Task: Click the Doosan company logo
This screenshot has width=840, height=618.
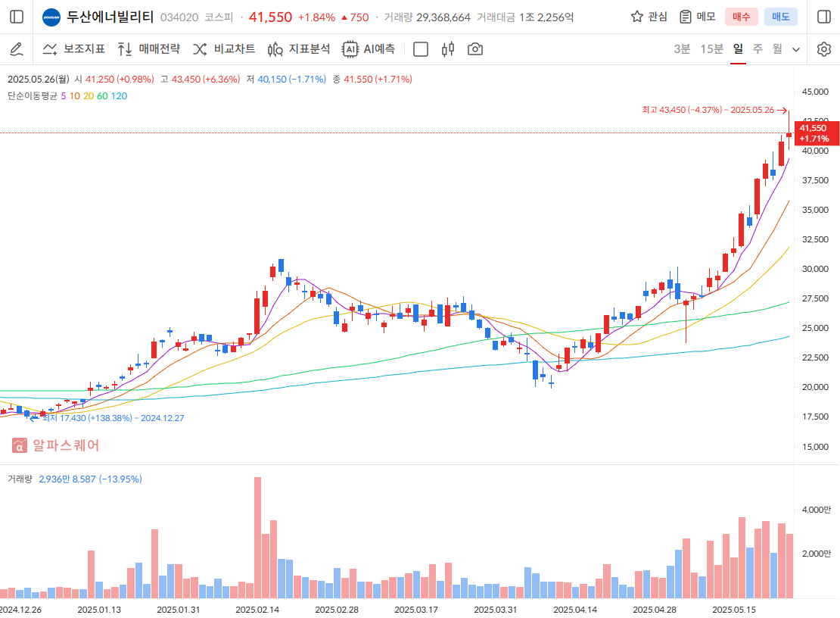Action: tap(51, 17)
